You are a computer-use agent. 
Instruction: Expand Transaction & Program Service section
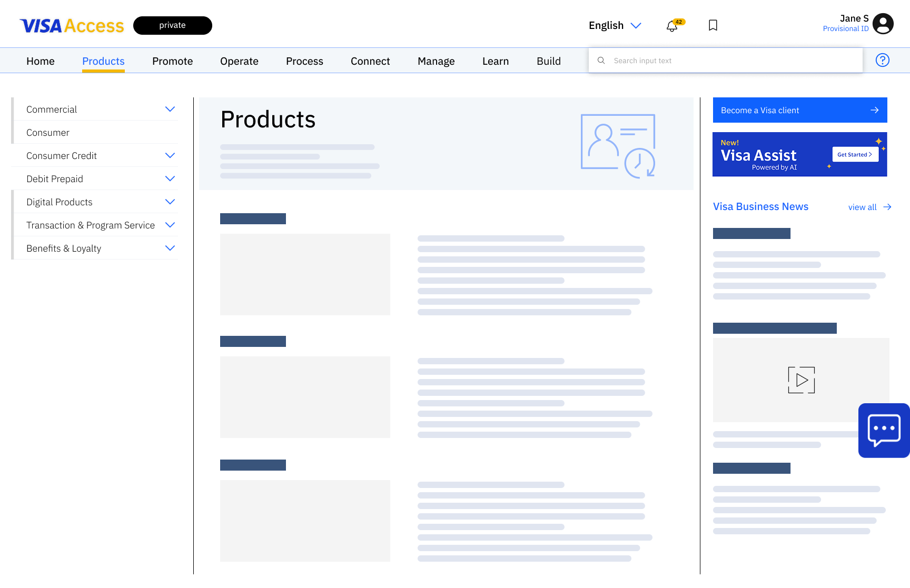pos(170,225)
